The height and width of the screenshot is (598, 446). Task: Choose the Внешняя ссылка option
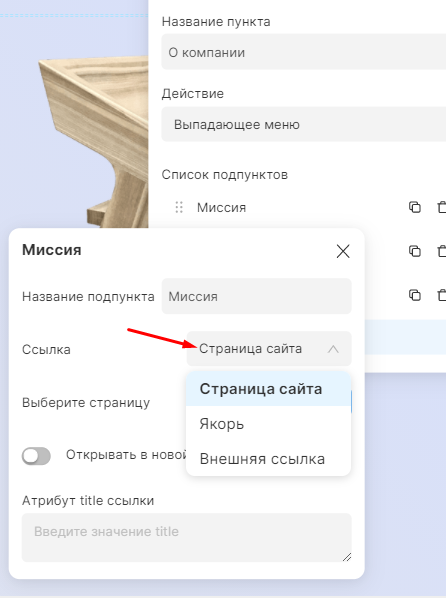pyautogui.click(x=268, y=459)
